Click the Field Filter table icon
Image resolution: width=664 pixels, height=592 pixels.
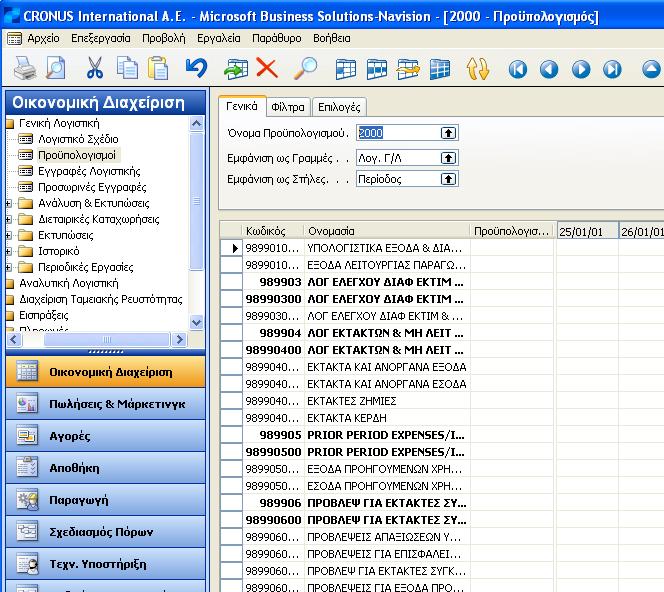(346, 69)
